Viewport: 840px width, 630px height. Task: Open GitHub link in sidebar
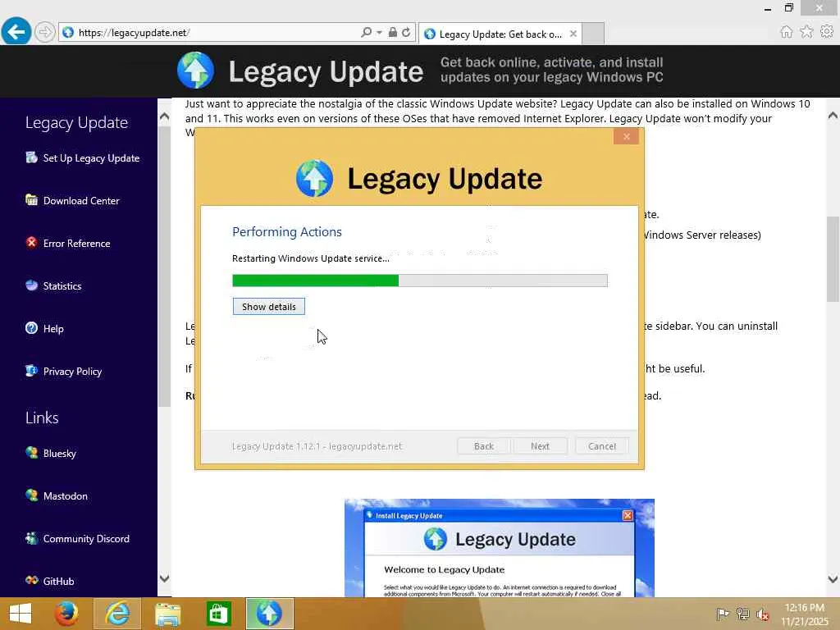pos(58,582)
